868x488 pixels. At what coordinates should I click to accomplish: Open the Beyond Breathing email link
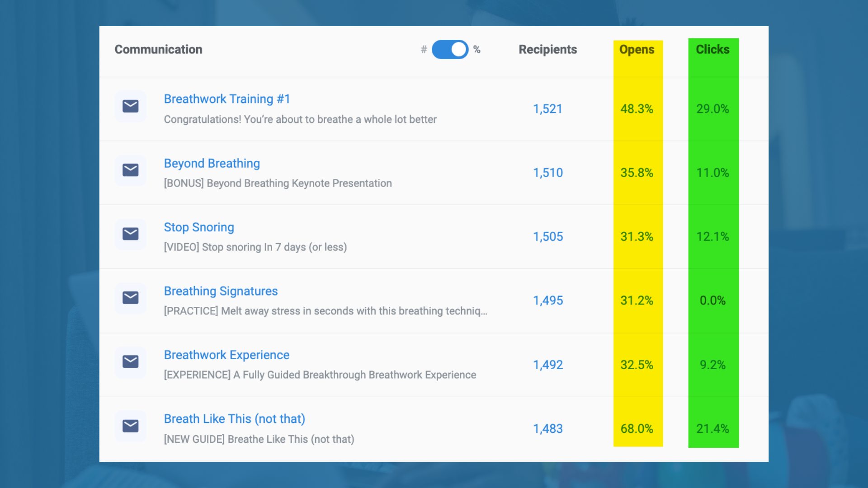[212, 163]
